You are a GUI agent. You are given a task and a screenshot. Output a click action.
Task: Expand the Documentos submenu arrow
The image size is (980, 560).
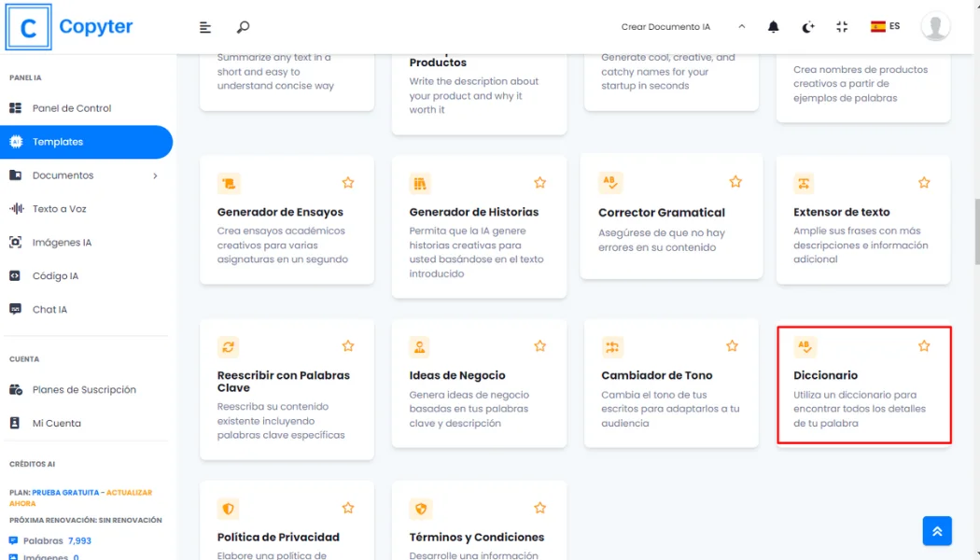point(155,175)
